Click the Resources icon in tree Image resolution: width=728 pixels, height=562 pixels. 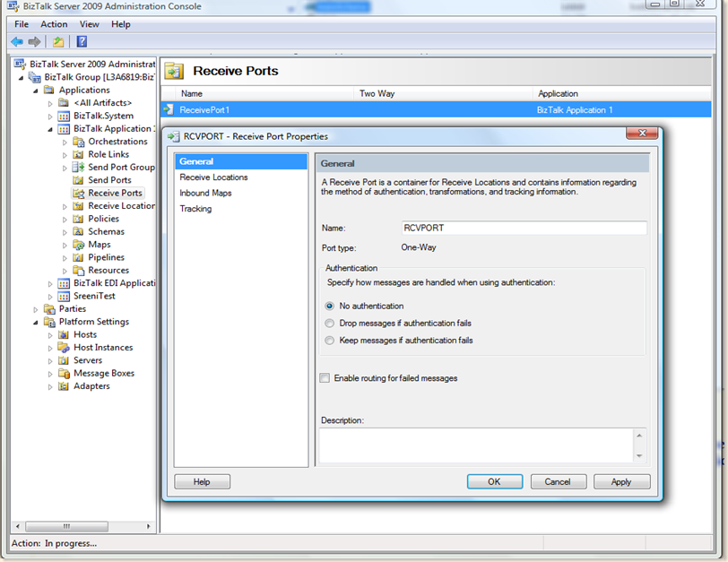point(79,271)
